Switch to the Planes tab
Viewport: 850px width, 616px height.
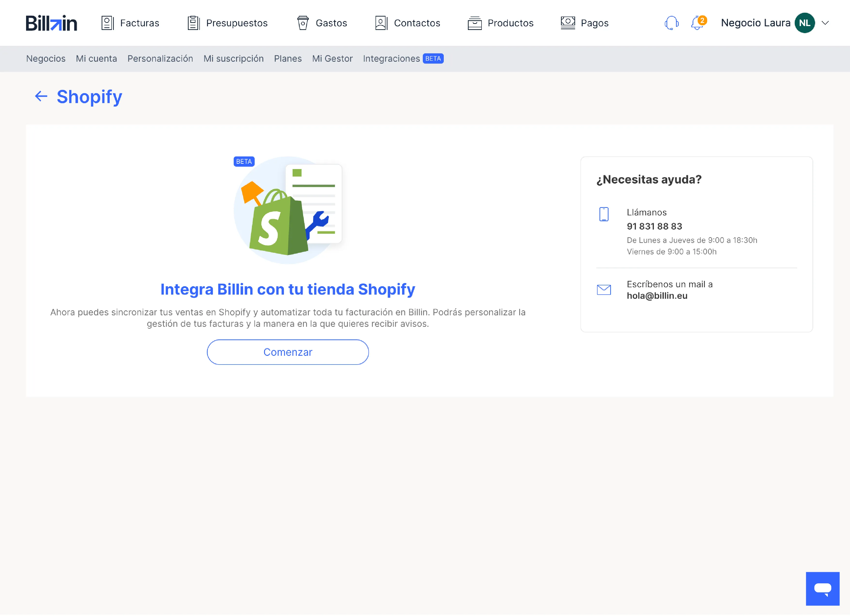pyautogui.click(x=288, y=59)
